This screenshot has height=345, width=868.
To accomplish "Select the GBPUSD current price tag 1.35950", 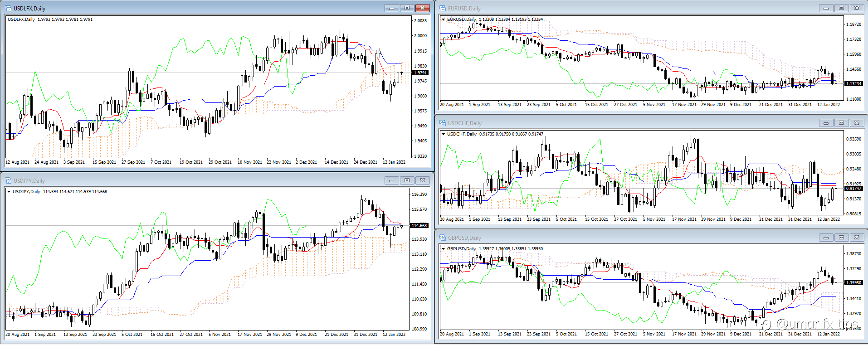I will 853,283.
